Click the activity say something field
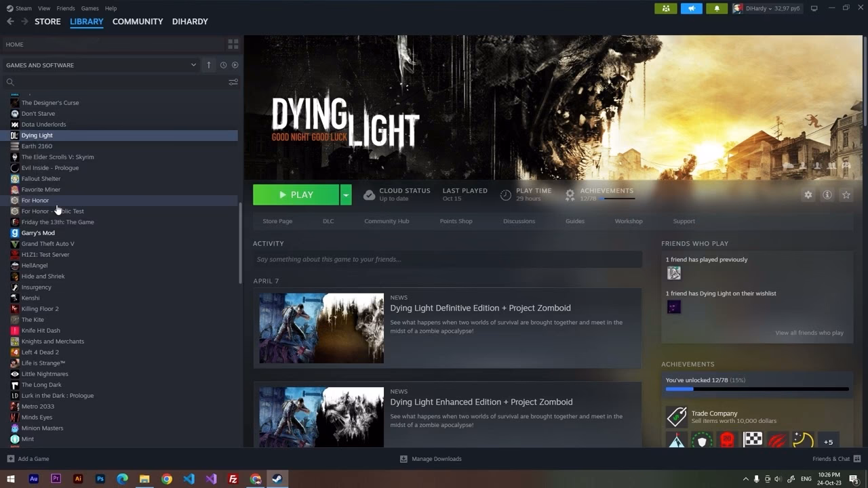 pyautogui.click(x=448, y=260)
